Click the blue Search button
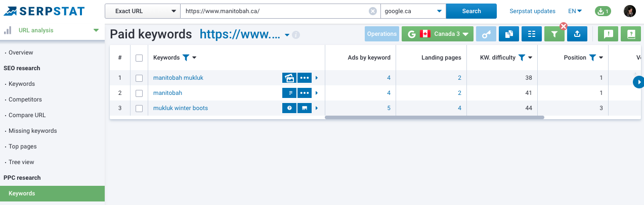644x205 pixels. (471, 11)
